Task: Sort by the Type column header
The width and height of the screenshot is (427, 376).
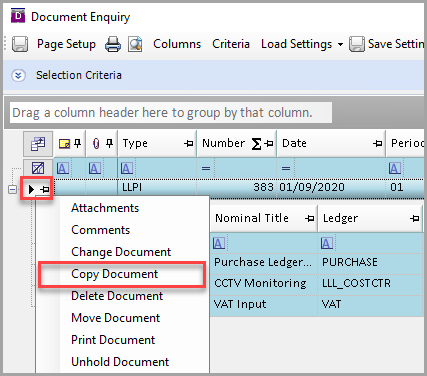Action: pos(135,143)
